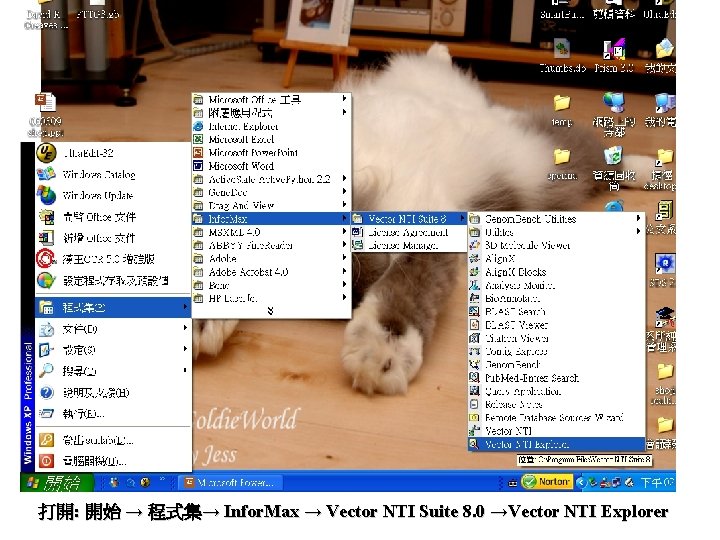Viewport: 720px width, 540px height.
Task: Open the HP LaserJet program folder
Action: coord(271,298)
